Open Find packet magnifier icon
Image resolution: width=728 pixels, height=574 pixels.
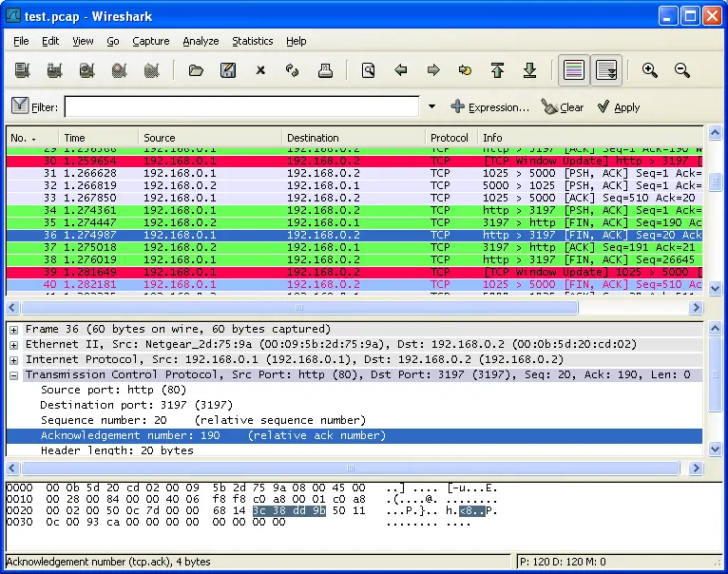click(368, 70)
